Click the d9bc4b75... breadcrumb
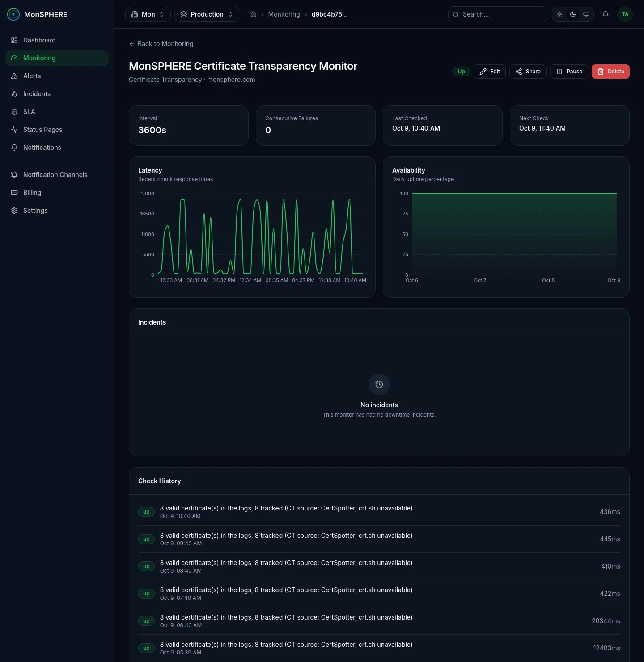 [x=330, y=14]
